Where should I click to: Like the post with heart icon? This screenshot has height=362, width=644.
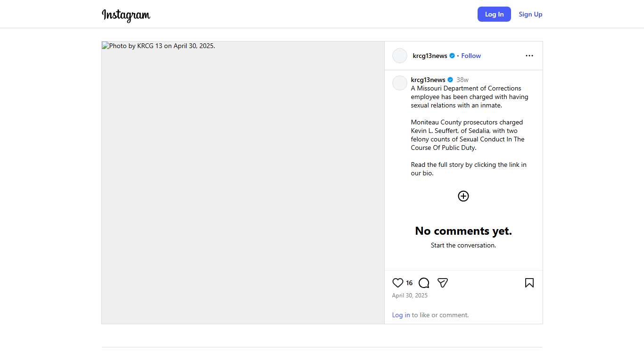(x=398, y=283)
